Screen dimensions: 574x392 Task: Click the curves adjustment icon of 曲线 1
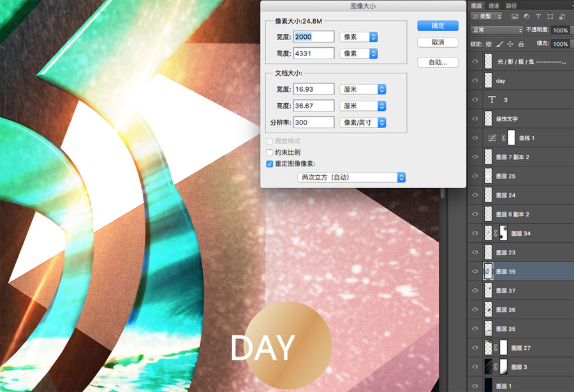[492, 138]
